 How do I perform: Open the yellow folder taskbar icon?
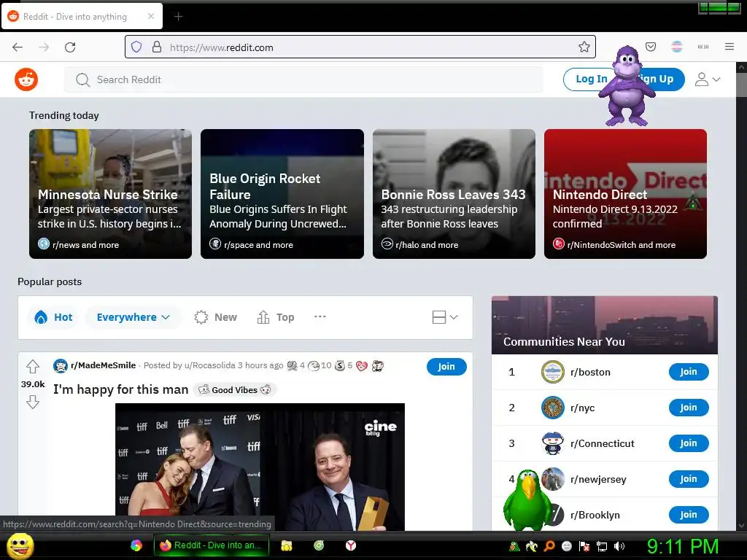click(x=286, y=545)
